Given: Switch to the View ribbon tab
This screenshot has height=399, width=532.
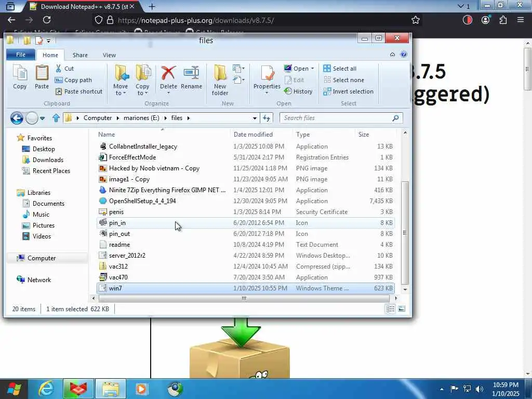Looking at the screenshot, I should coord(109,55).
